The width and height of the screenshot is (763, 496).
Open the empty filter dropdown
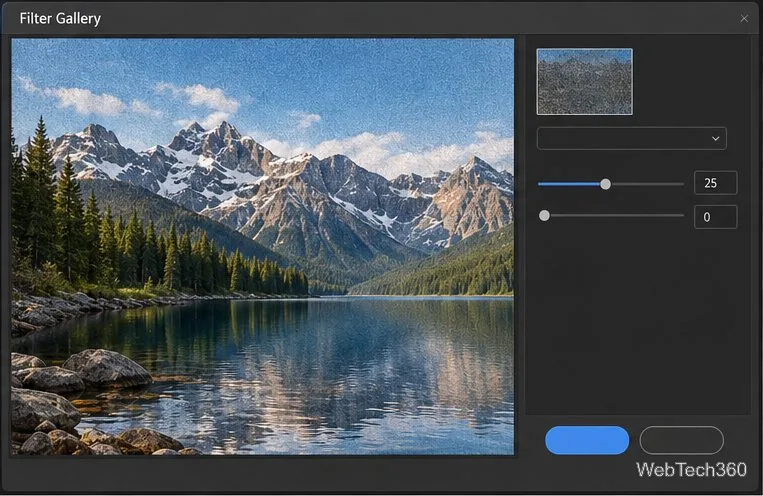632,138
